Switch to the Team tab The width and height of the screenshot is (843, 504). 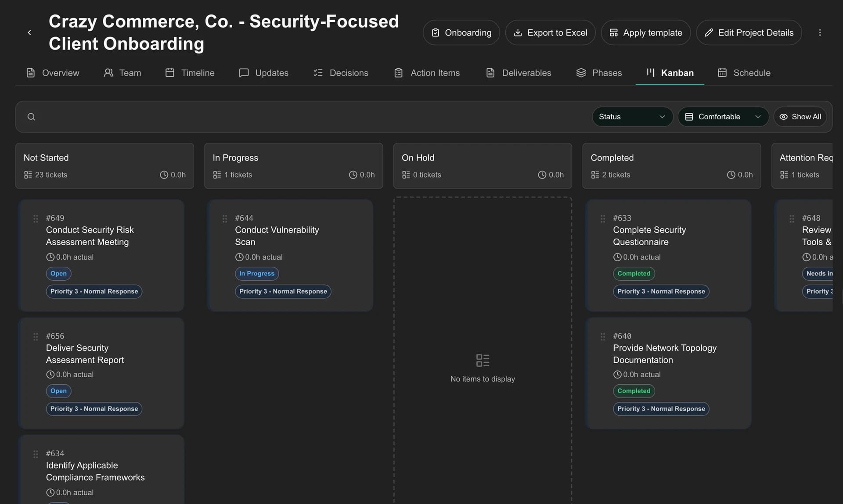point(122,73)
